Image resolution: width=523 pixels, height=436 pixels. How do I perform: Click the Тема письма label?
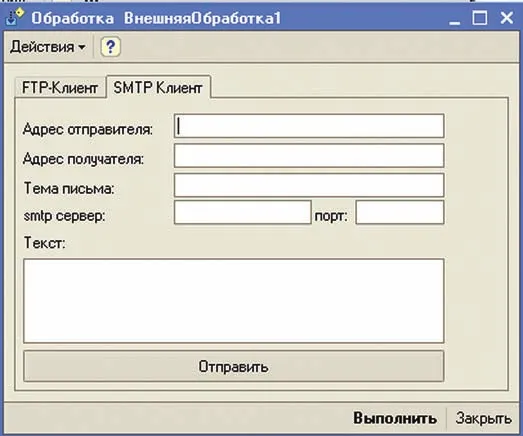pos(69,188)
